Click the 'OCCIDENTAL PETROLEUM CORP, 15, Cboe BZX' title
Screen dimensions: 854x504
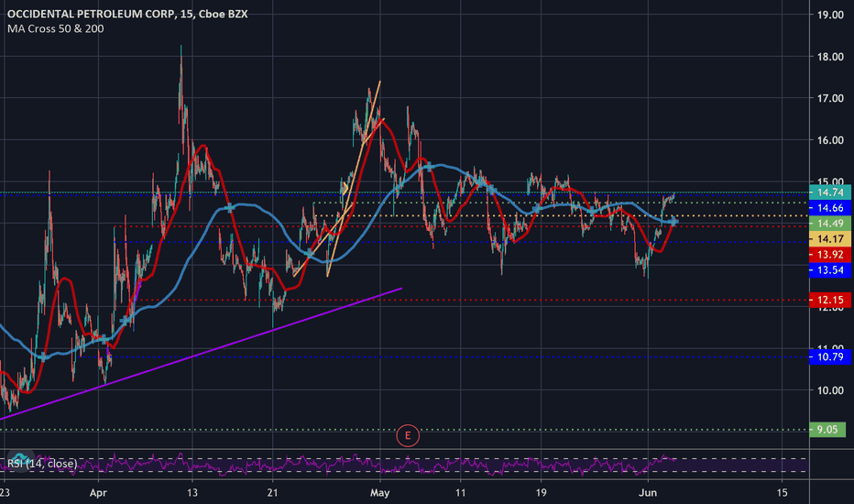click(x=127, y=14)
